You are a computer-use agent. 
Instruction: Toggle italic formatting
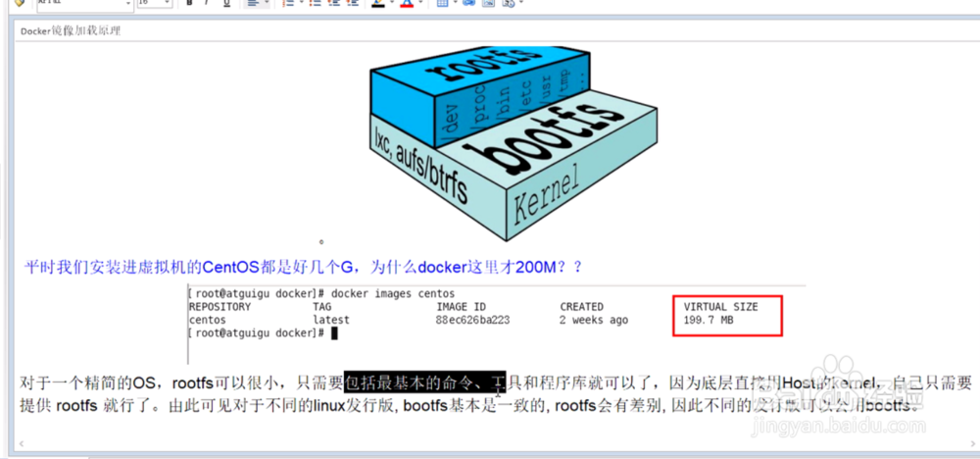tap(206, 3)
